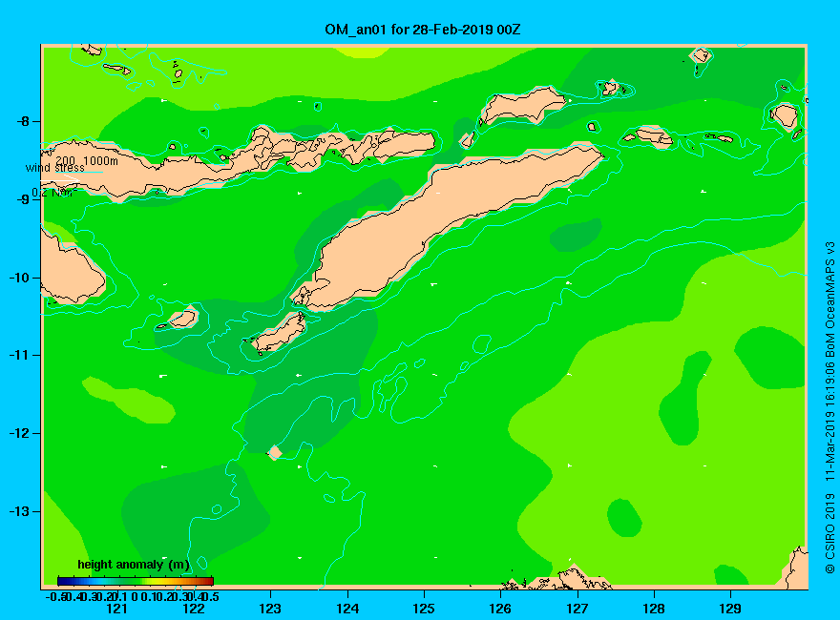
Task: Click latitude label "-12" on the y-axis
Action: point(20,433)
